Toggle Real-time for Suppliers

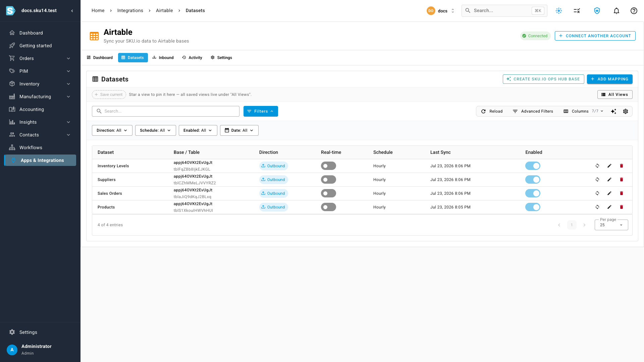click(328, 180)
